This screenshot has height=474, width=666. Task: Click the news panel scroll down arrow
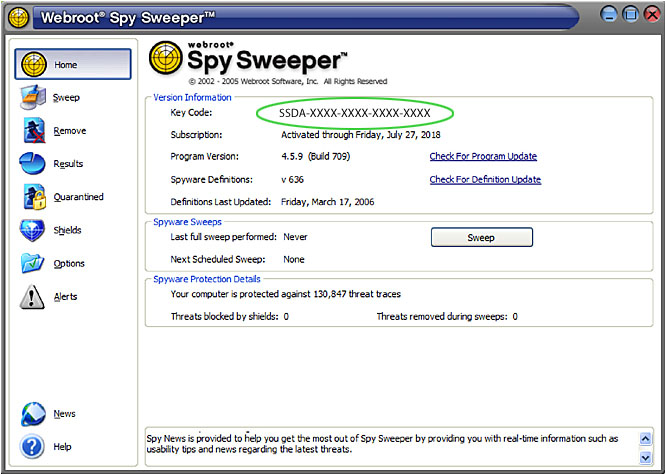point(645,457)
